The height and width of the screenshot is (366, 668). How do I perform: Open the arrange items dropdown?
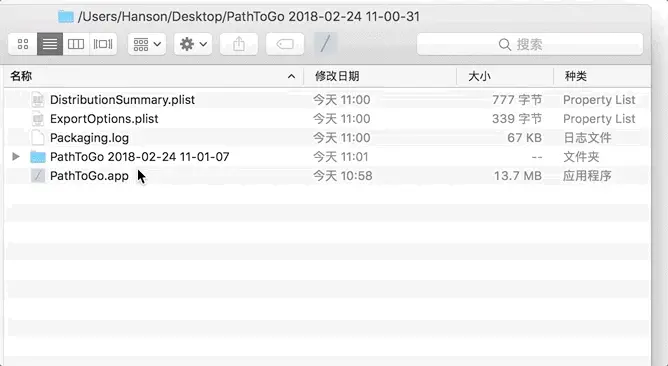coord(147,44)
